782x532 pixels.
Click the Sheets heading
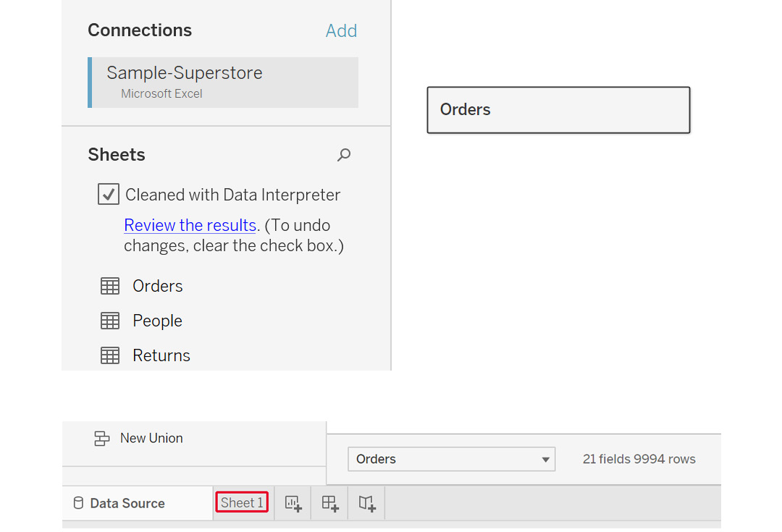[117, 155]
